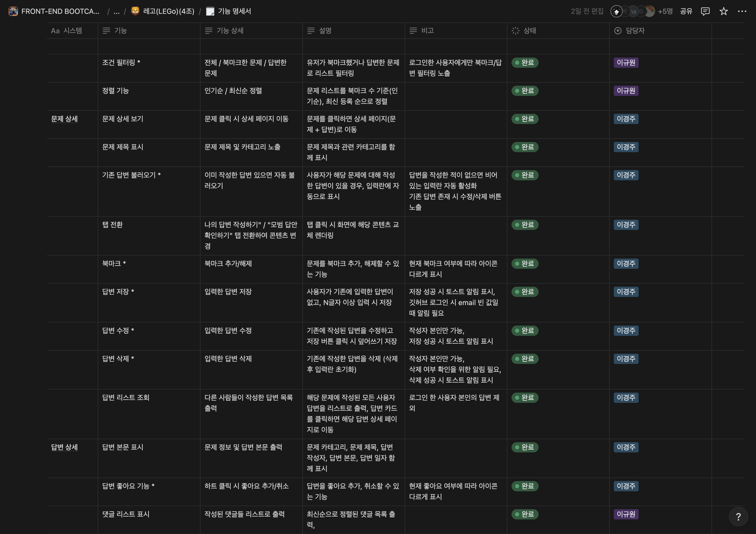
Task: Click 완료 status tag for 조건 필터링 row
Action: [x=525, y=63]
